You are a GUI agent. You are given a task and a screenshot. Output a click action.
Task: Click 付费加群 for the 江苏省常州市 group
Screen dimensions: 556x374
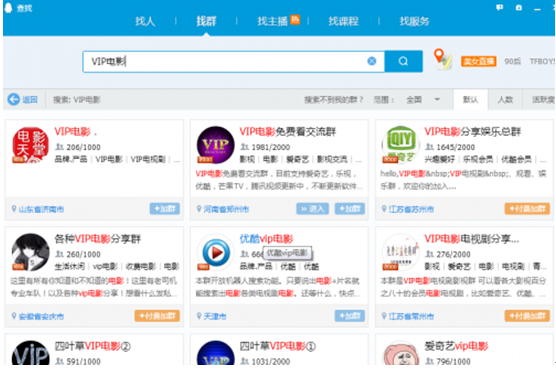pos(527,316)
